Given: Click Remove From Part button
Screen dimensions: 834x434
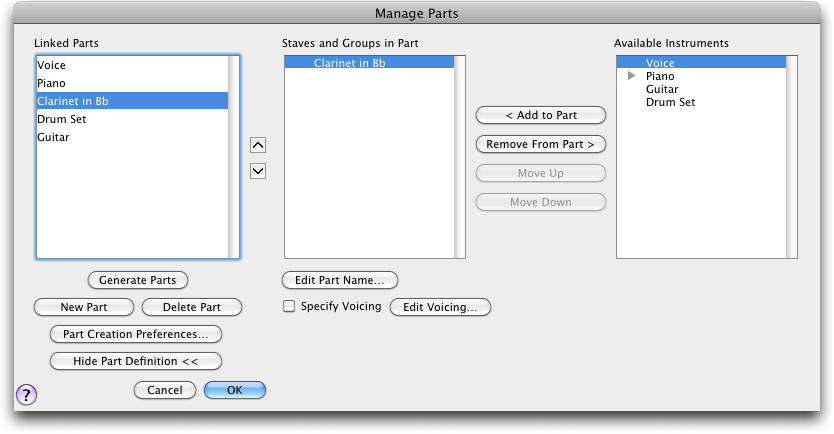Looking at the screenshot, I should point(541,144).
